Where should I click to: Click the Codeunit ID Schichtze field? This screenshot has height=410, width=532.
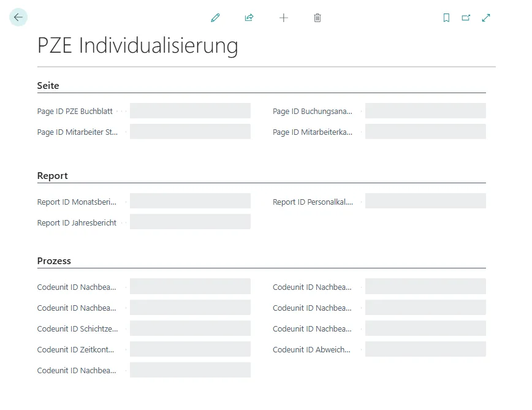190,328
